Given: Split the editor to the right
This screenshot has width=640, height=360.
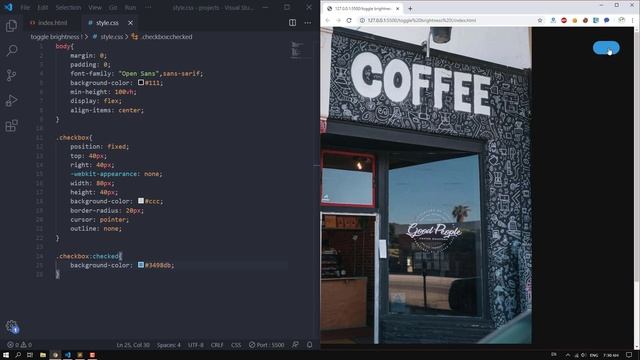Looking at the screenshot, I should pyautogui.click(x=292, y=23).
